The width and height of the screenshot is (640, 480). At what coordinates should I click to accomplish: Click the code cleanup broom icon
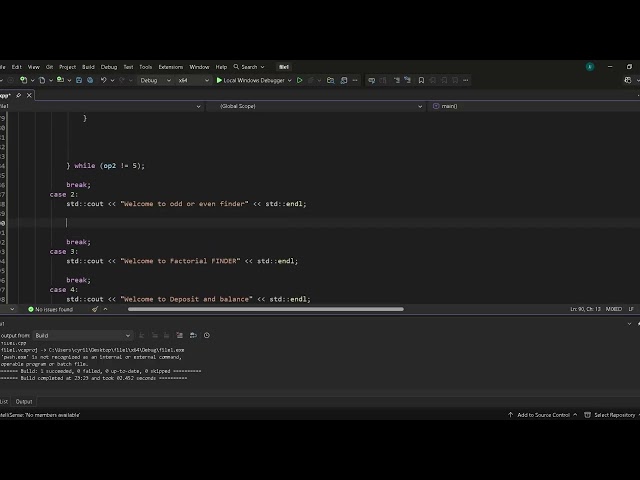tap(95, 309)
